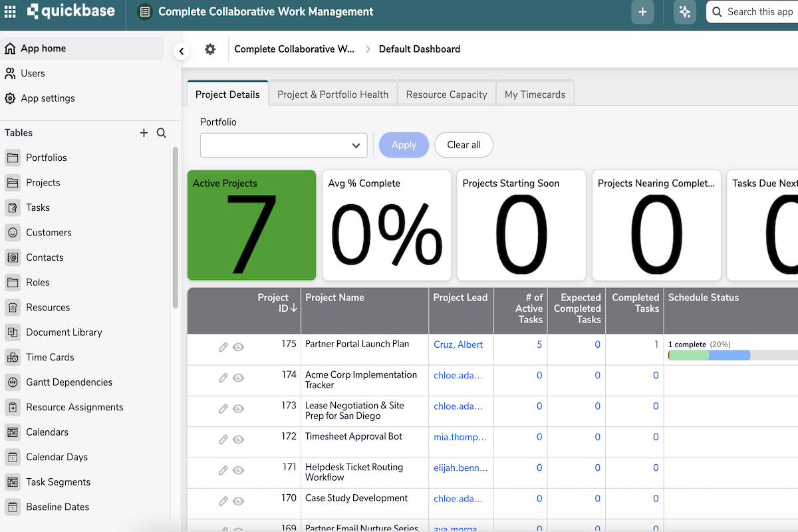Select the Portfolios table icon
The width and height of the screenshot is (798, 532).
point(12,158)
